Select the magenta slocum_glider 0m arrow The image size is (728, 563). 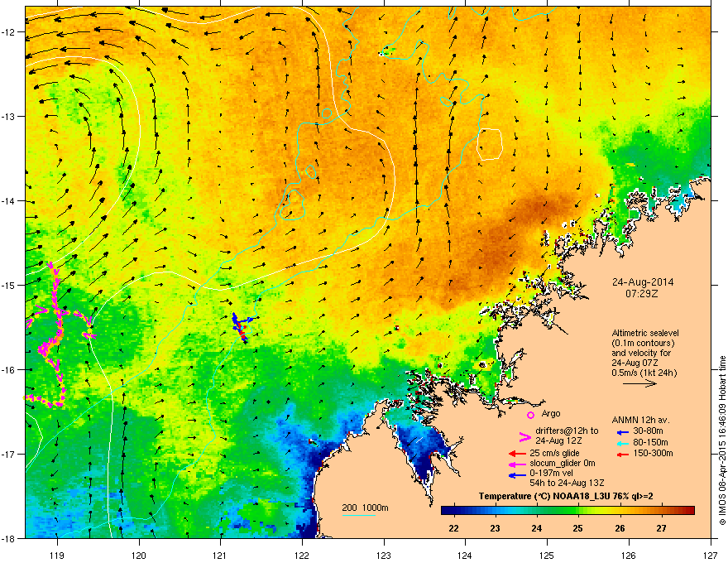(x=517, y=464)
